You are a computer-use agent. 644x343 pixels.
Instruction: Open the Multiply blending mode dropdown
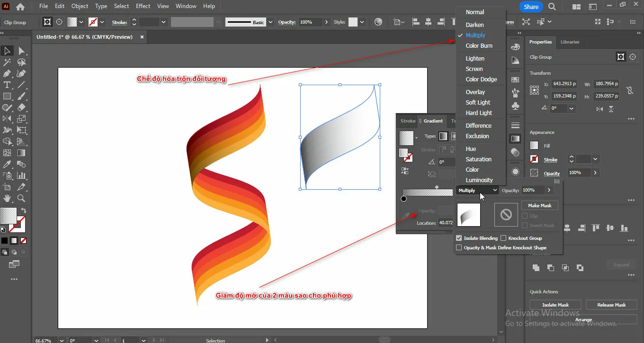(477, 190)
